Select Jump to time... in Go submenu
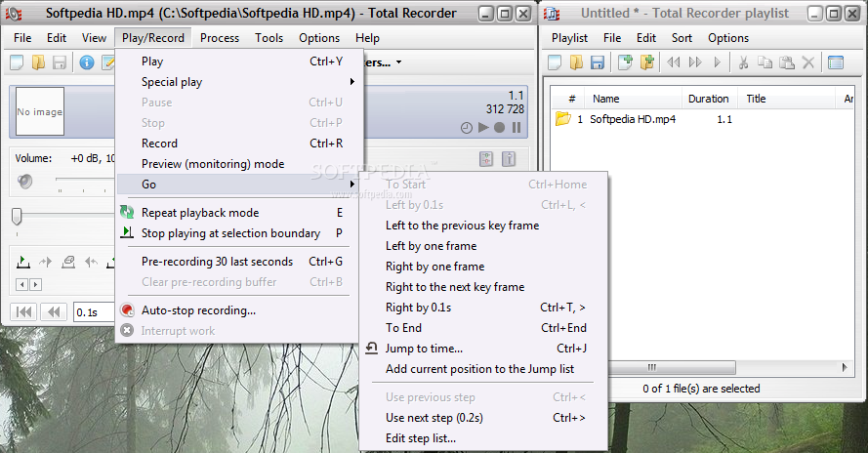This screenshot has height=453, width=868. (x=483, y=349)
